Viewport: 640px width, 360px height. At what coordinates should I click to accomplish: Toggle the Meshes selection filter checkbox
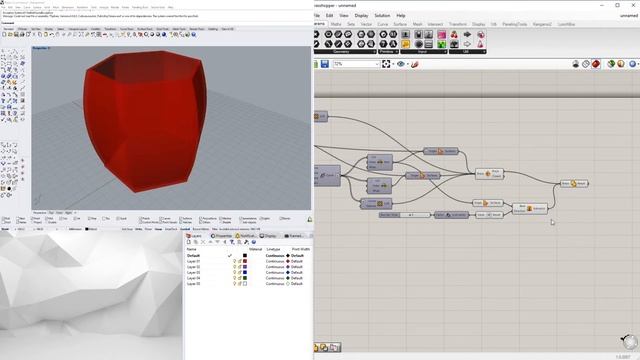pos(221,218)
